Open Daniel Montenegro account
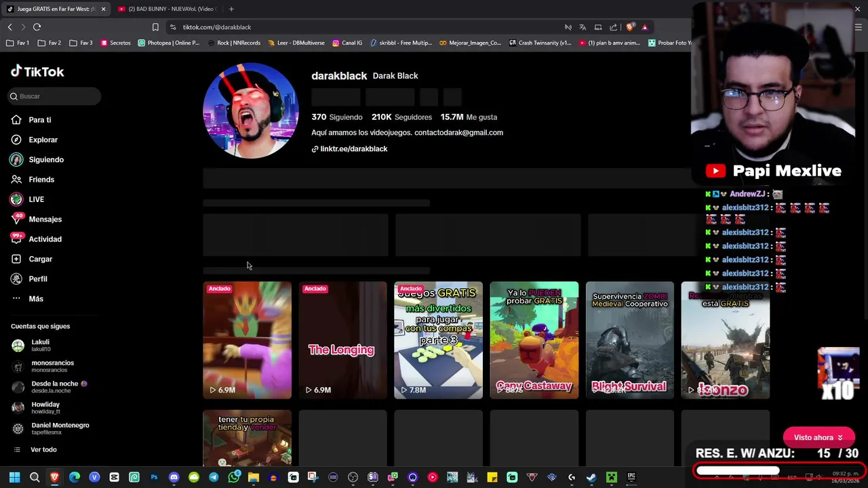Screen dimensions: 868x488 50,428
